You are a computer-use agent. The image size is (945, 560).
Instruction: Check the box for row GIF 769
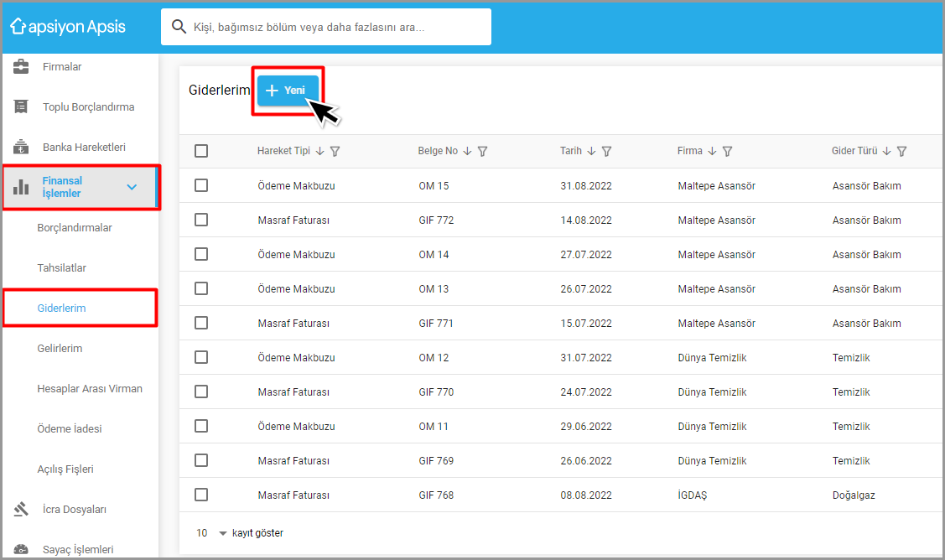(201, 460)
